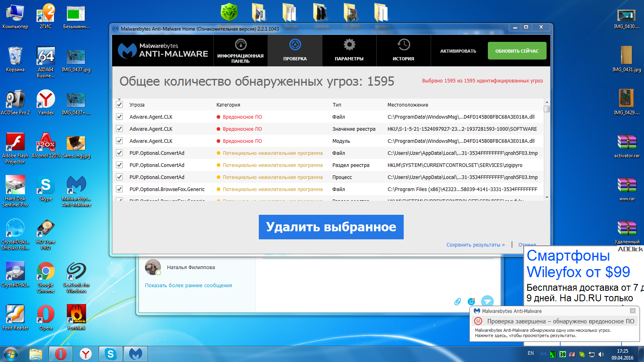Toggle the select-all checkbox in header row
The height and width of the screenshot is (362, 644).
tap(120, 105)
